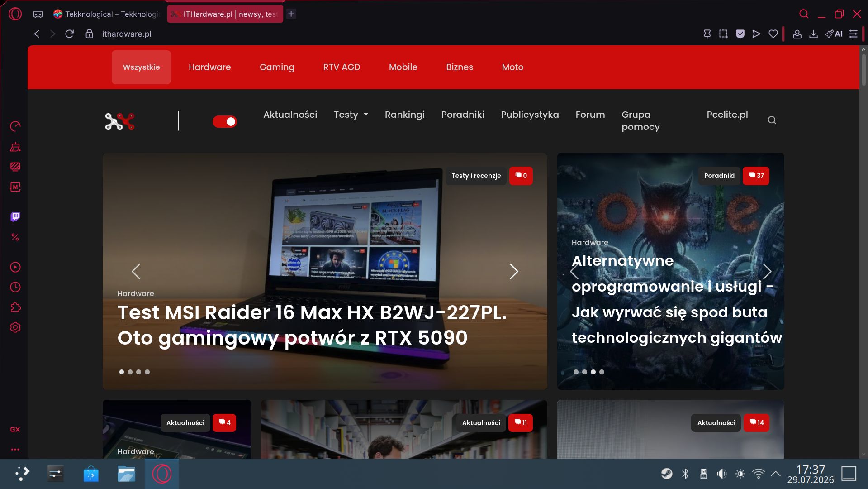Select the Gaming category tab

click(277, 67)
